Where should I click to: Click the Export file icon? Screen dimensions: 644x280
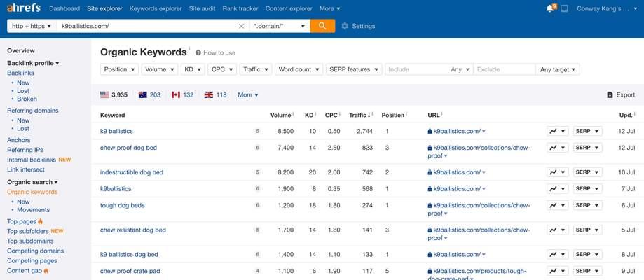pyautogui.click(x=610, y=94)
